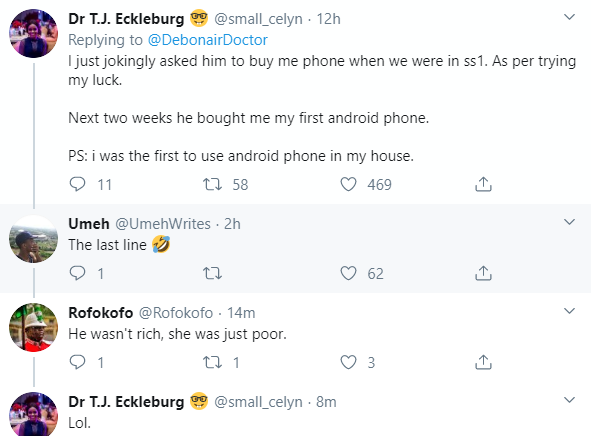Open options chevron on Rofokofo's tweet
The image size is (591, 436).
[569, 311]
